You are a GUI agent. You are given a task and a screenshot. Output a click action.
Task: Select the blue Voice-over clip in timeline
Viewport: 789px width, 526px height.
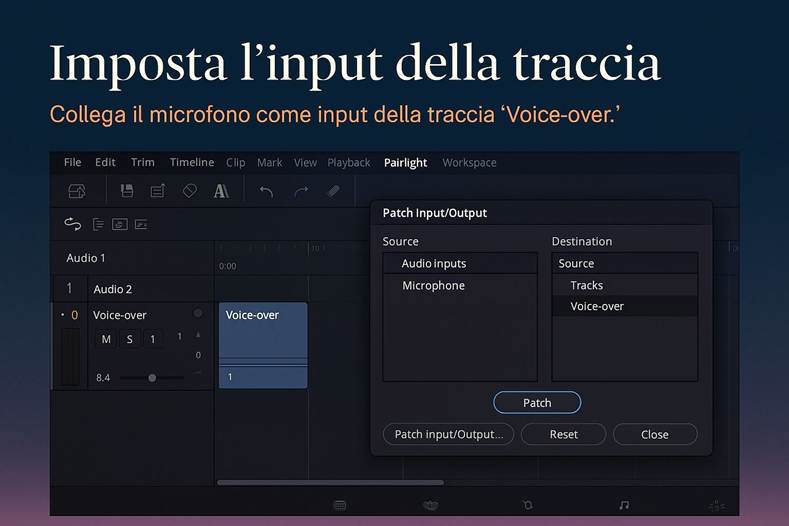point(263,345)
